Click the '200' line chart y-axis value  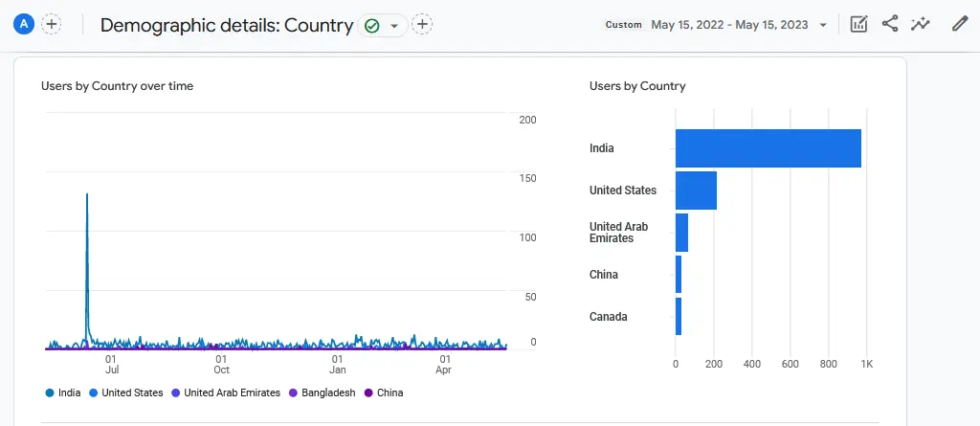(527, 120)
